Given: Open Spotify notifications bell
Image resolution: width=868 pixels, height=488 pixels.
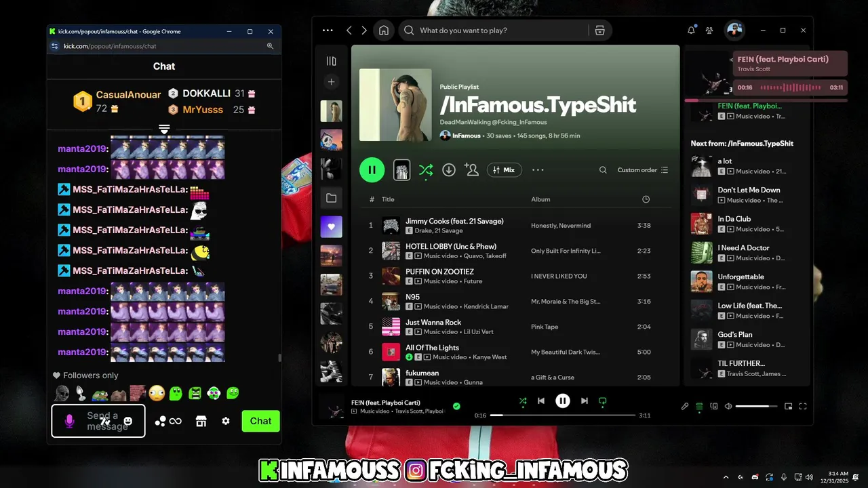Looking at the screenshot, I should click(x=691, y=30).
